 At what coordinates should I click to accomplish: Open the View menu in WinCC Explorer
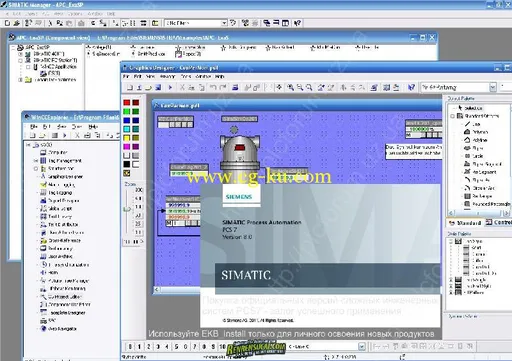(62, 127)
